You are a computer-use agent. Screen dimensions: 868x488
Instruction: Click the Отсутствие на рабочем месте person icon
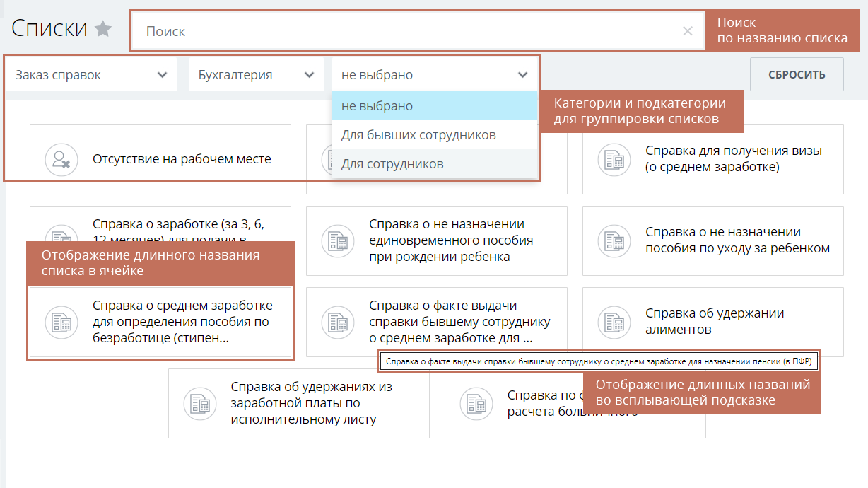click(61, 159)
